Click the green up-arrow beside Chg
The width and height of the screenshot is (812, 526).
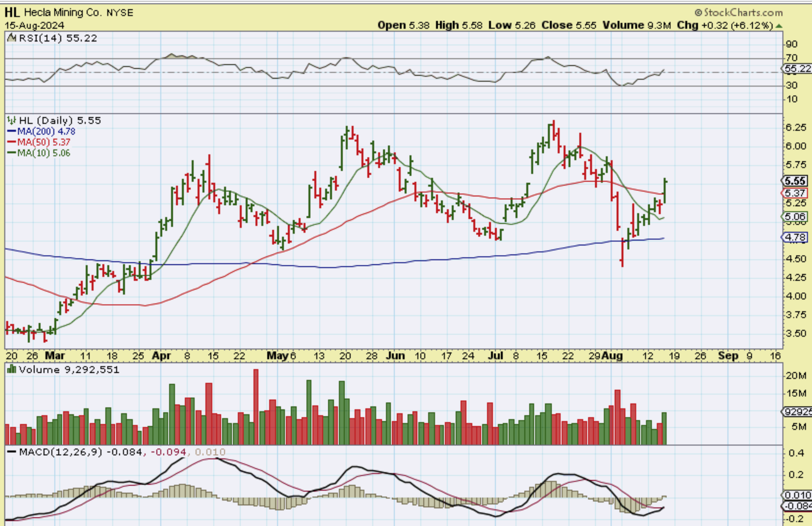(x=779, y=26)
